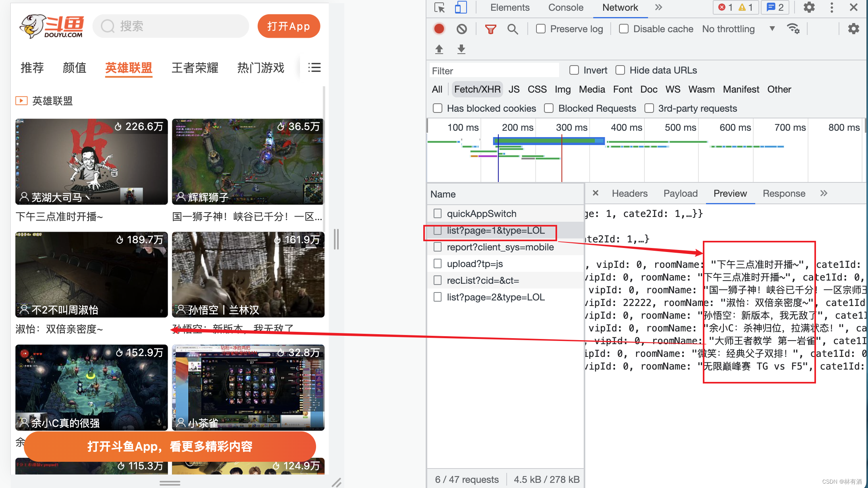Open DevTools settings gear
This screenshot has height=488, width=868.
point(809,7)
